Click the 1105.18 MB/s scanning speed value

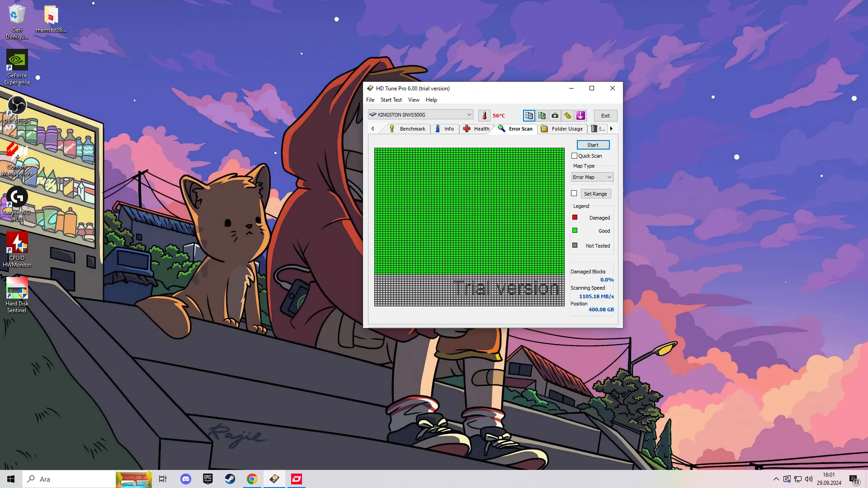click(596, 296)
